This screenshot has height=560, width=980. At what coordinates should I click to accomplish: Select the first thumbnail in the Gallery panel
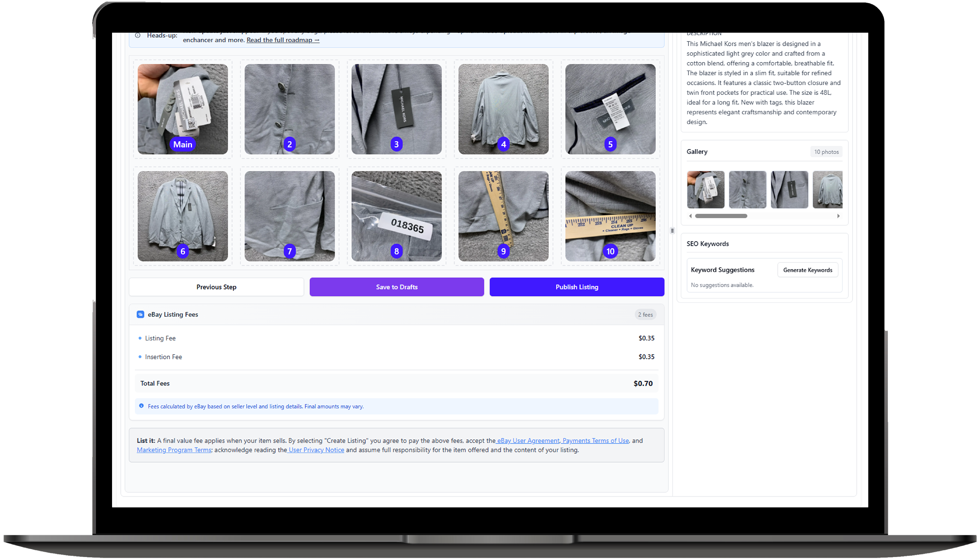tap(706, 190)
